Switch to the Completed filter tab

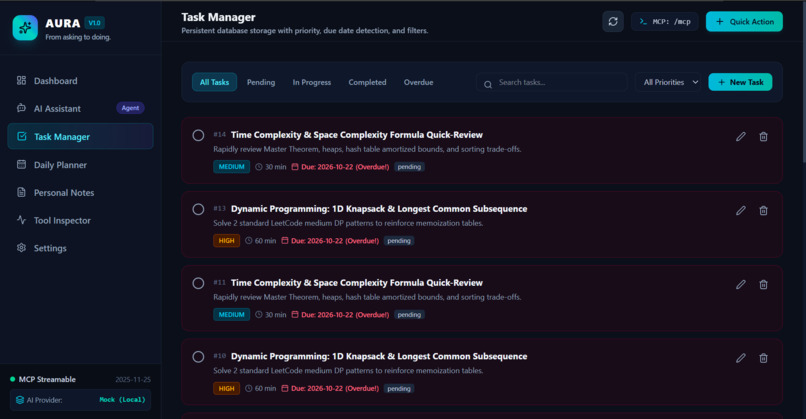coord(367,82)
